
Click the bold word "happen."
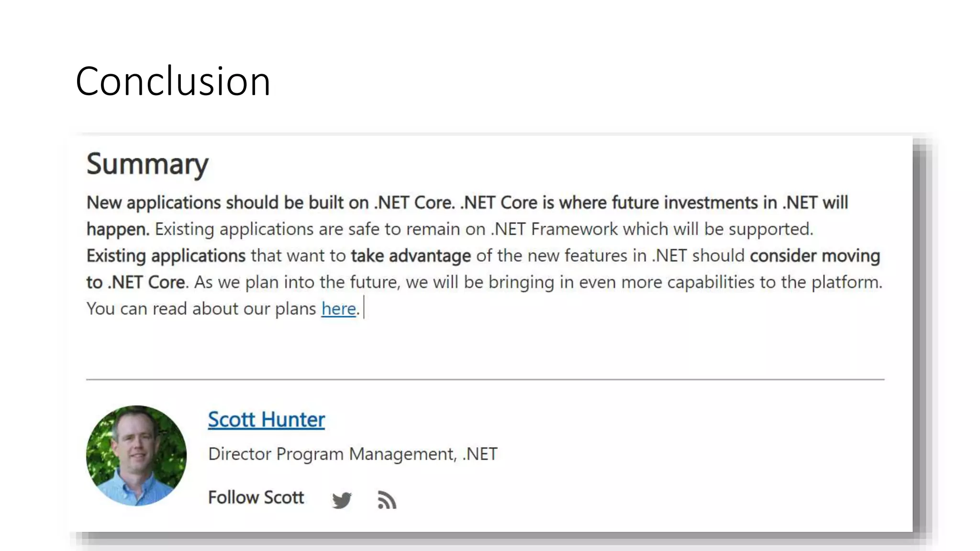pyautogui.click(x=118, y=230)
